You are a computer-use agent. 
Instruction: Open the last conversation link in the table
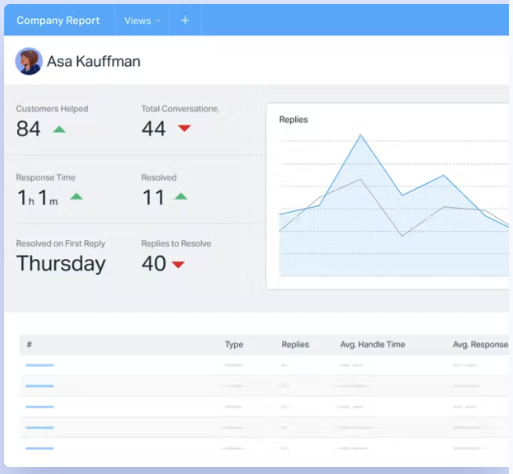(x=40, y=448)
